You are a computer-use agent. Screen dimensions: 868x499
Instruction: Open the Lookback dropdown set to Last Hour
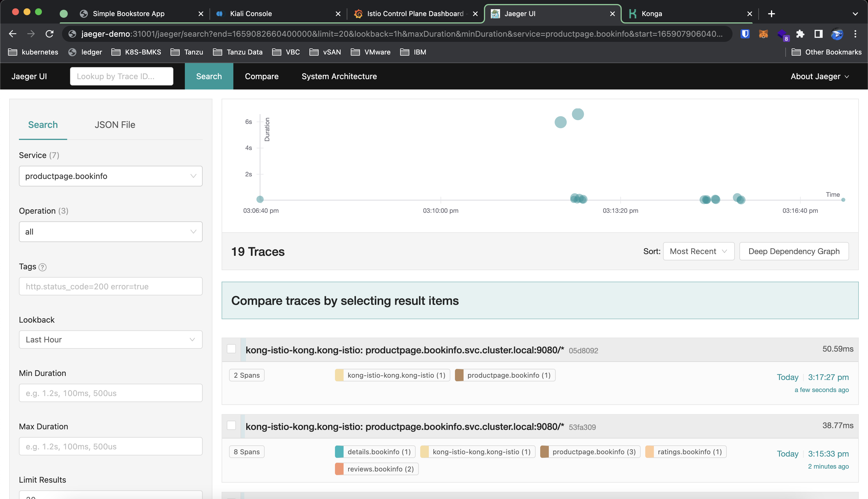(x=111, y=340)
